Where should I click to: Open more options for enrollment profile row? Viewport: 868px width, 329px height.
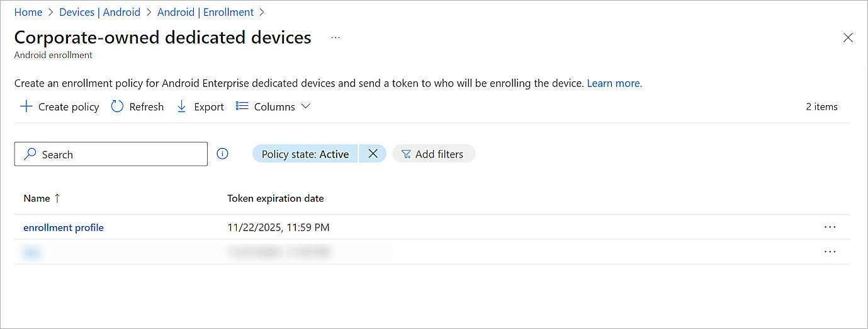coord(830,227)
